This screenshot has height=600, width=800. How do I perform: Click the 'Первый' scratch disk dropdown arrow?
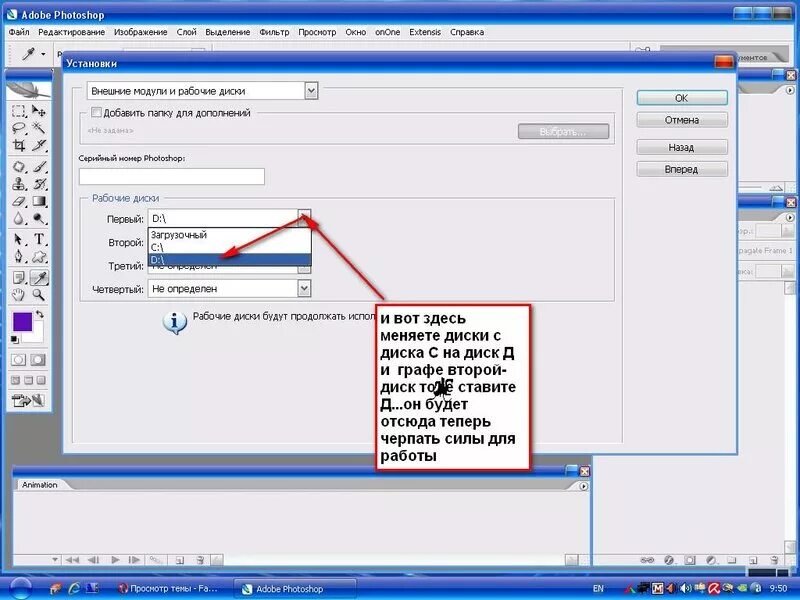coord(304,218)
